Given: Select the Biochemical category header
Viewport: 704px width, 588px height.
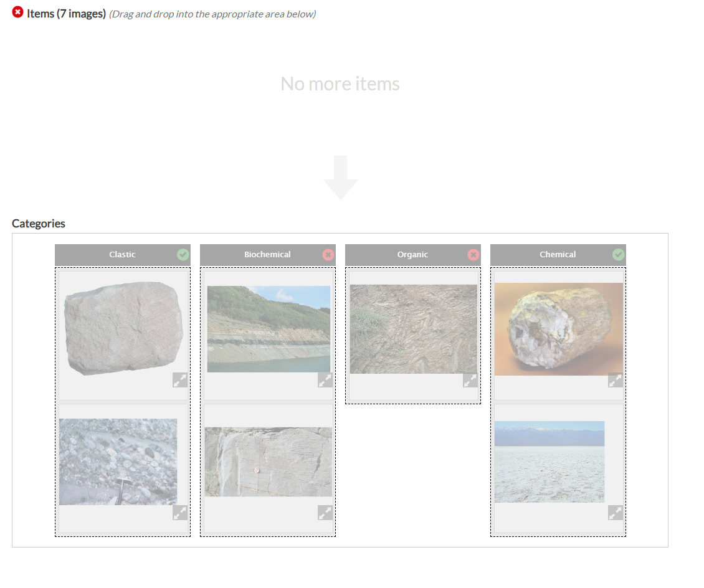Looking at the screenshot, I should click(x=268, y=255).
